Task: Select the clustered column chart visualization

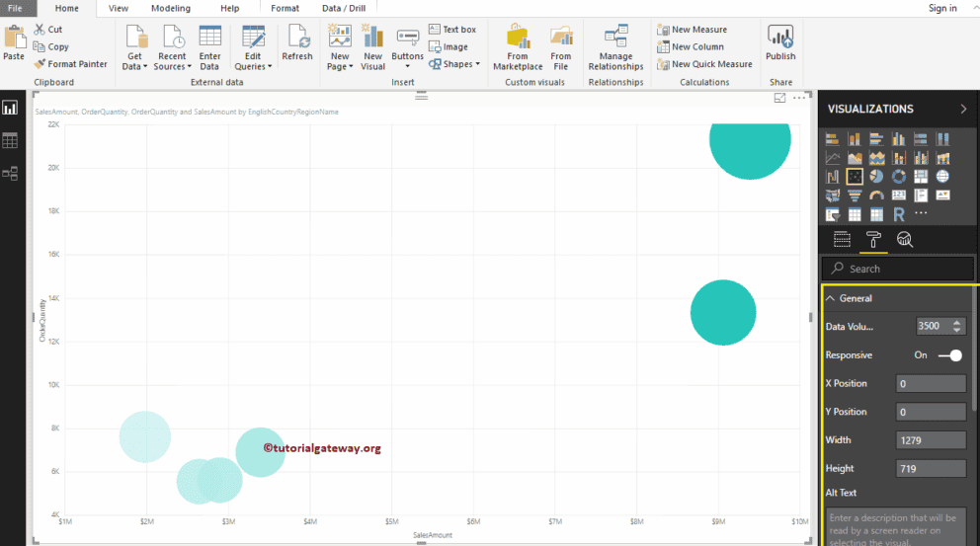Action: [x=899, y=139]
